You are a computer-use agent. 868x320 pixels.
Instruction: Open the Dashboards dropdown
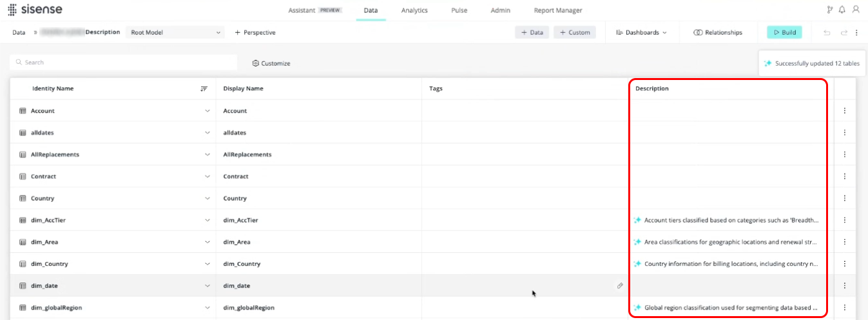click(x=641, y=32)
